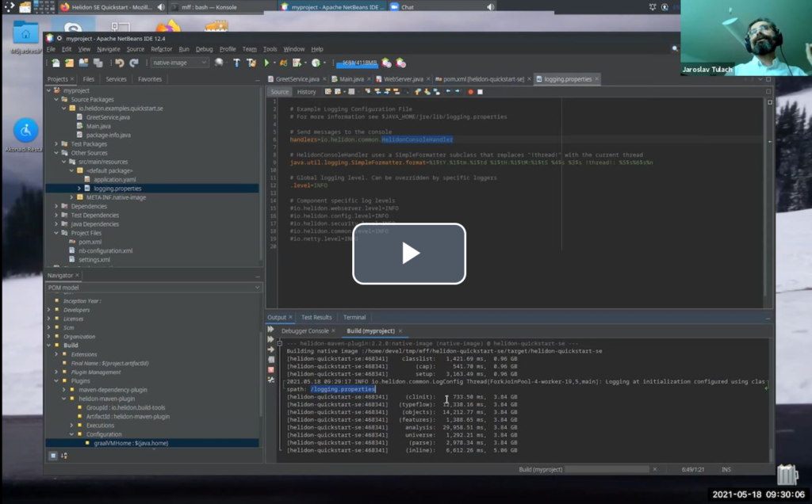Clean and build the project

pyautogui.click(x=251, y=63)
